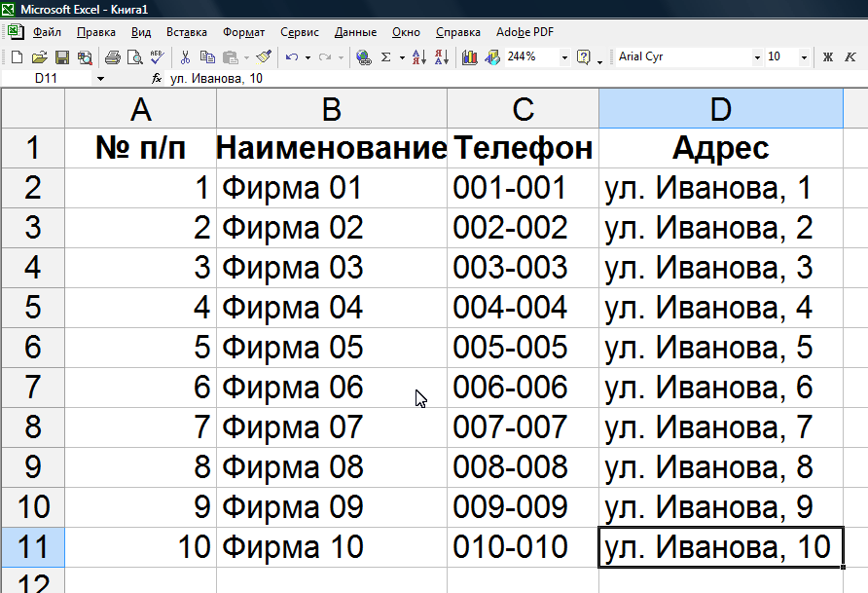Image resolution: width=868 pixels, height=593 pixels.
Task: Run the spelling check
Action: [x=158, y=57]
